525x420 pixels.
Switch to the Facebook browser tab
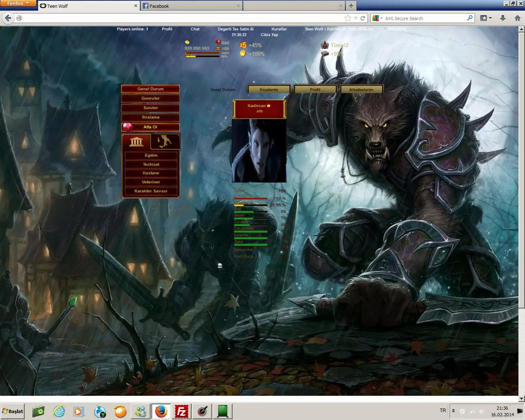(191, 6)
